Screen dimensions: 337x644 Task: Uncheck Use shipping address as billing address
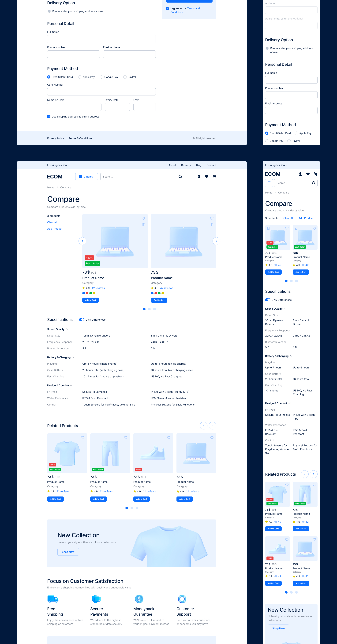click(x=49, y=117)
